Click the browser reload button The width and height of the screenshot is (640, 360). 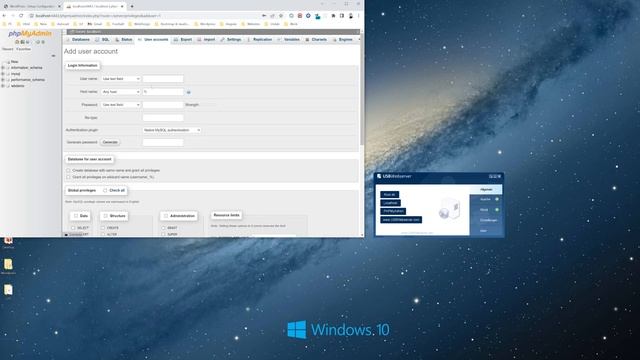click(x=21, y=16)
